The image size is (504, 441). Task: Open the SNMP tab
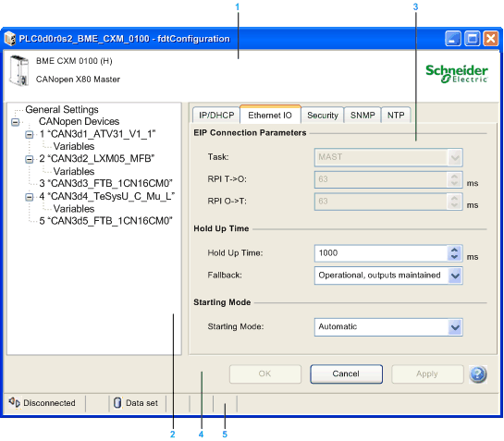[x=363, y=115]
